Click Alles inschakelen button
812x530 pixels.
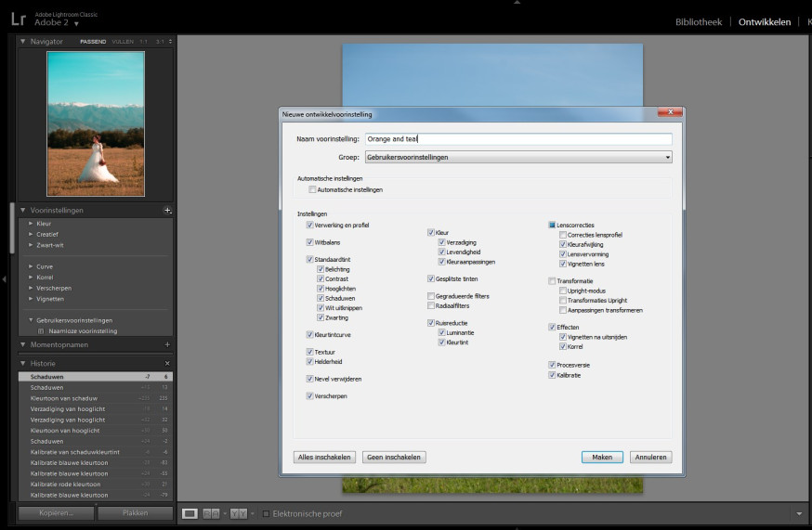[324, 457]
